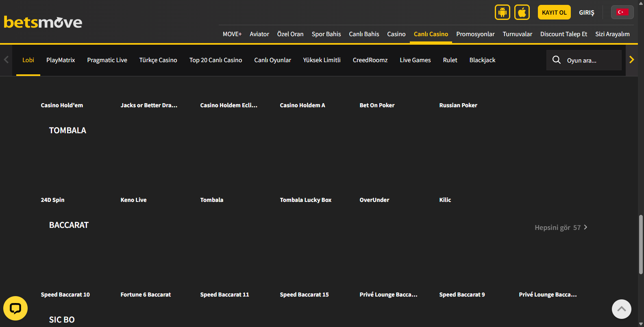Launch Speed Baccarat 15 game
Viewport: 644px width, 327px height.
click(x=304, y=295)
